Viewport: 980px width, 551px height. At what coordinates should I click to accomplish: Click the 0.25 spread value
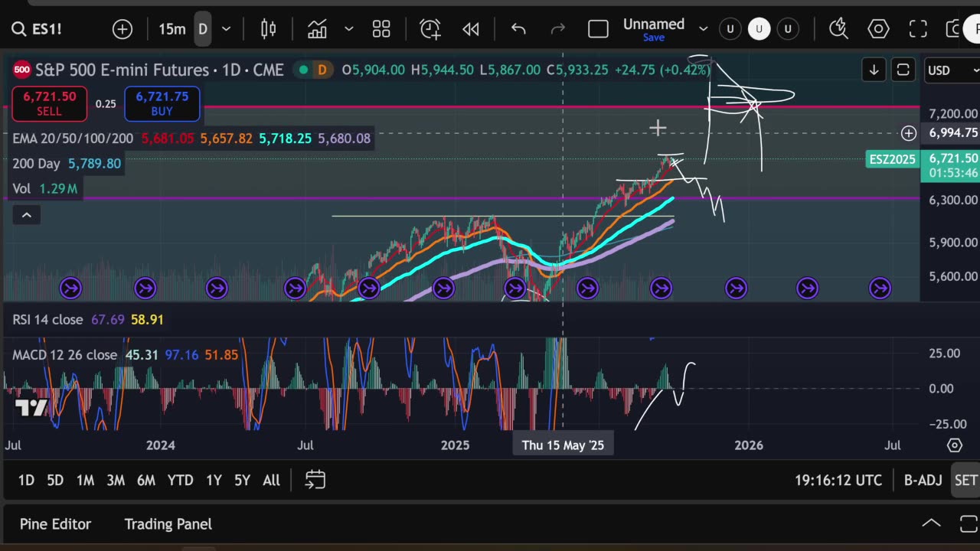point(106,103)
